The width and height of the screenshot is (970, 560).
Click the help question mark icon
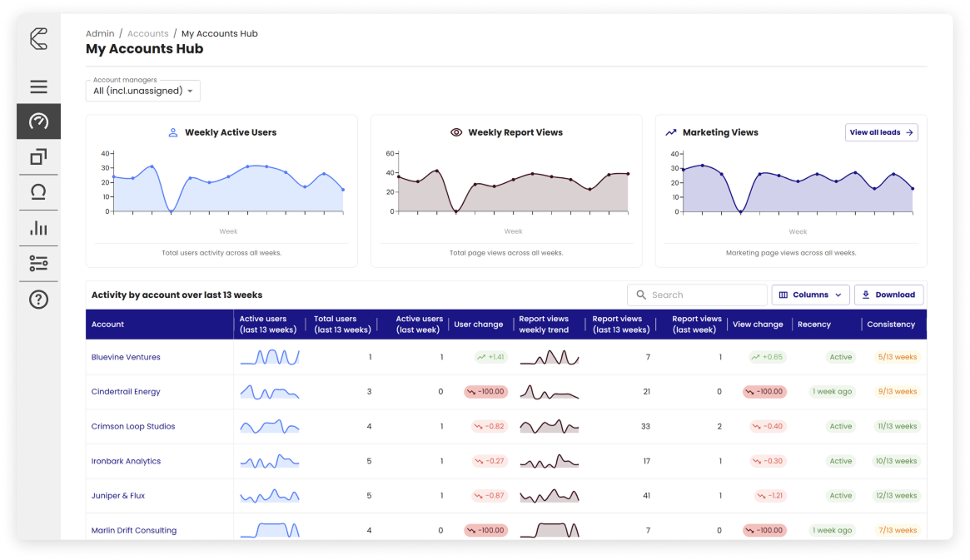[x=38, y=300]
